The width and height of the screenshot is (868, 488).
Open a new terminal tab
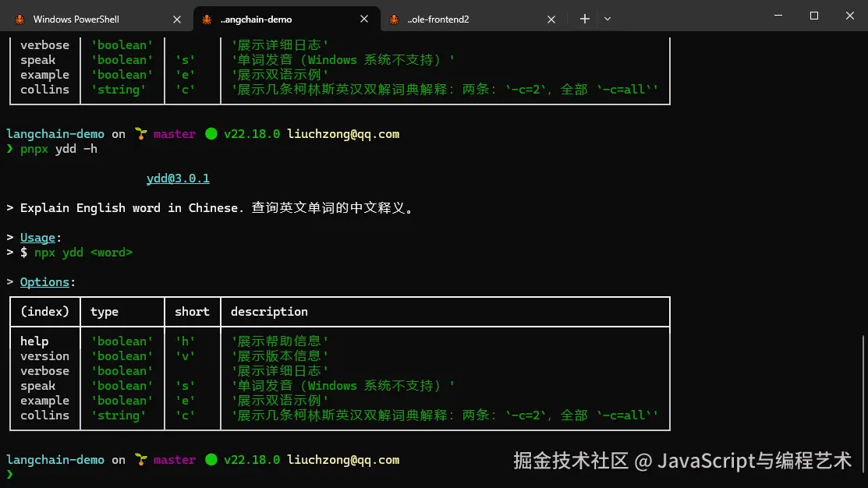tap(585, 19)
